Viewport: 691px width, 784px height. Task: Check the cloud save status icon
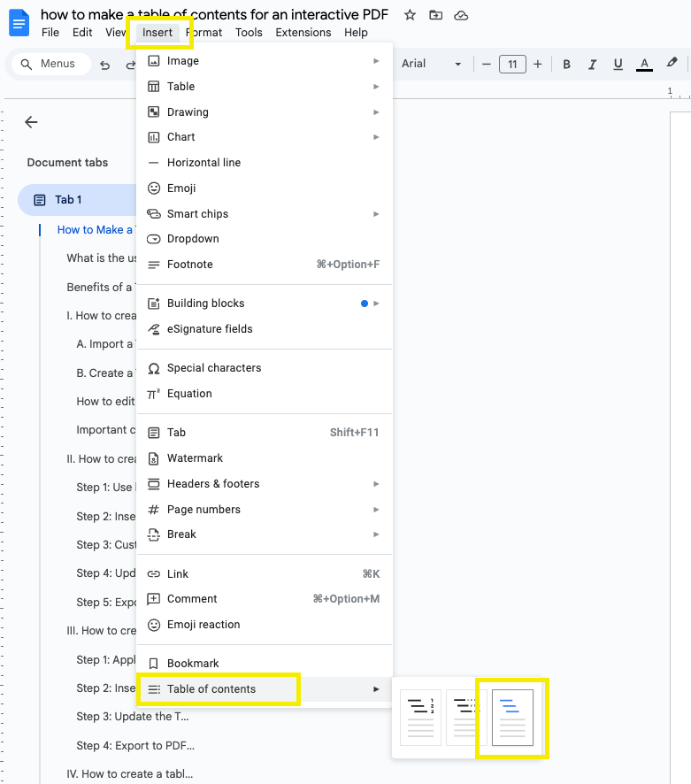click(x=461, y=16)
